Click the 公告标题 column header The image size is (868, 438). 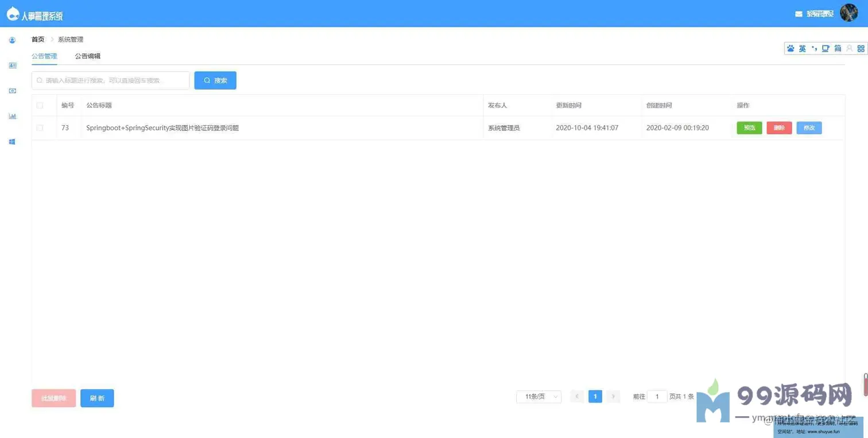[99, 106]
